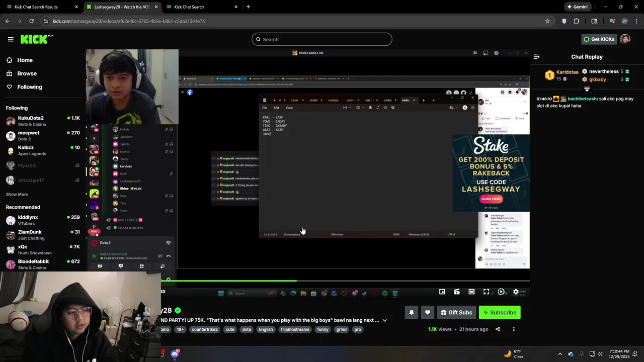Click the Get KICKs button

pyautogui.click(x=599, y=39)
